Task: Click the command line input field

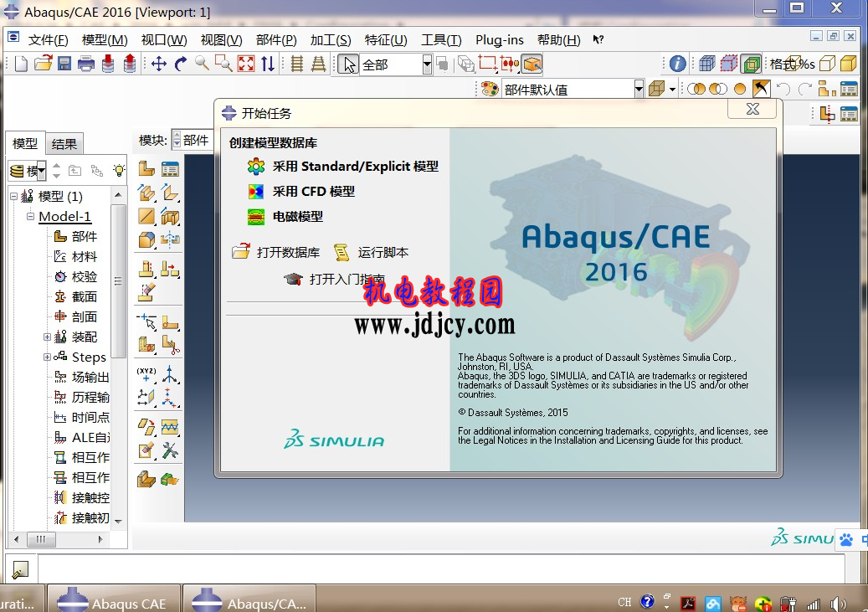Action: [441, 569]
